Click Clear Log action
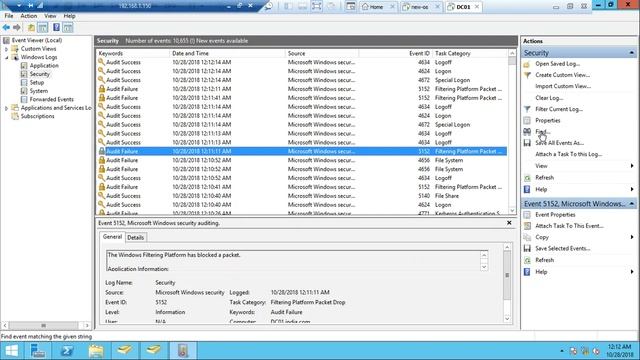The width and height of the screenshot is (640, 360). pyautogui.click(x=549, y=98)
